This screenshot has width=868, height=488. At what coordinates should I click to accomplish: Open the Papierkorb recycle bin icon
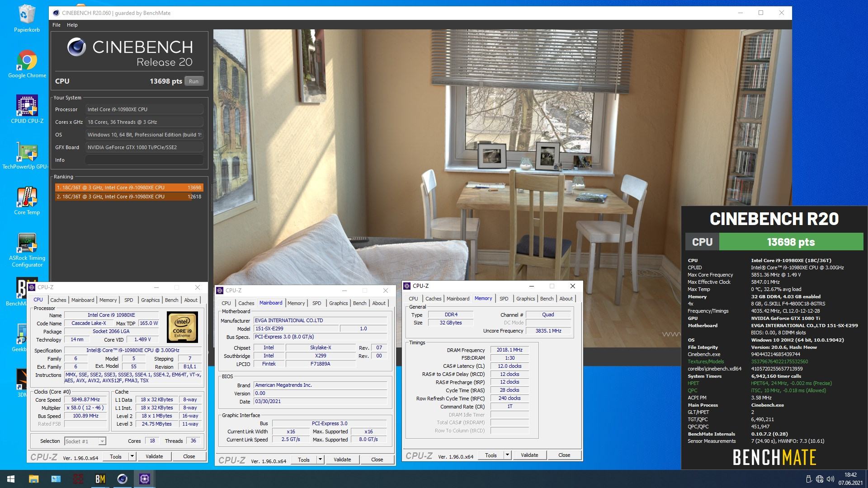click(27, 19)
